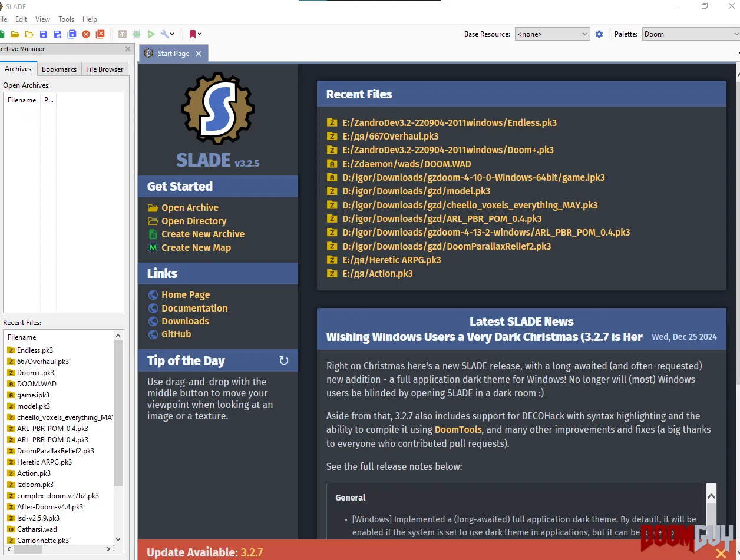Select DOOM.WAD in left Recent Files list

point(37,384)
